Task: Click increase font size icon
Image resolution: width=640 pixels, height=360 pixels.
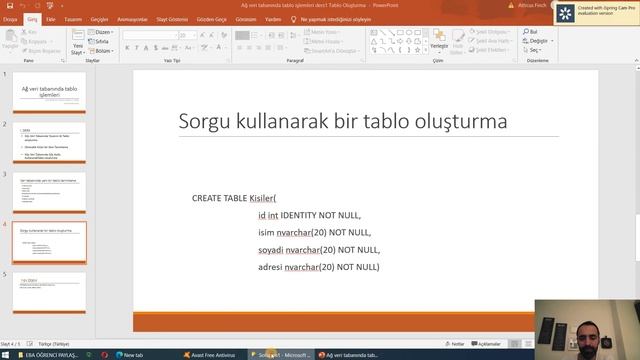Action: pyautogui.click(x=202, y=36)
